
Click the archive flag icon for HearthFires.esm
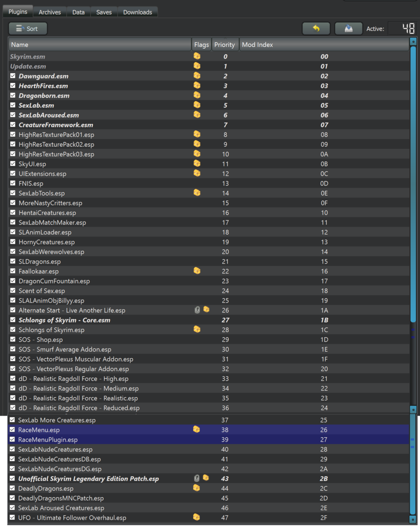pos(197,85)
